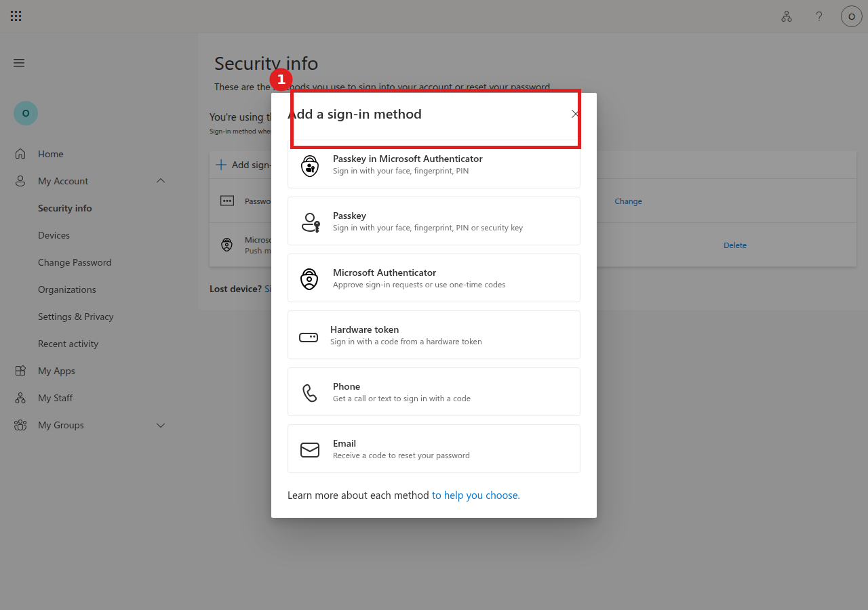Click the Phone handset icon
This screenshot has width=868, height=610.
(x=310, y=393)
